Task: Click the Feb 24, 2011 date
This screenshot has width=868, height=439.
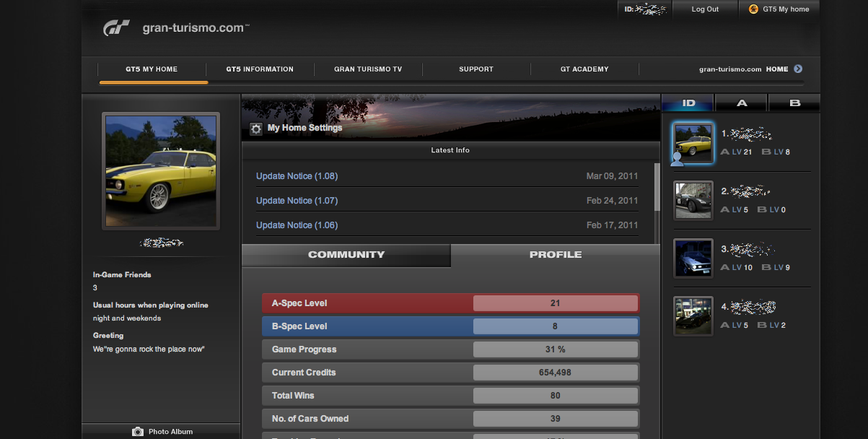Action: (613, 201)
